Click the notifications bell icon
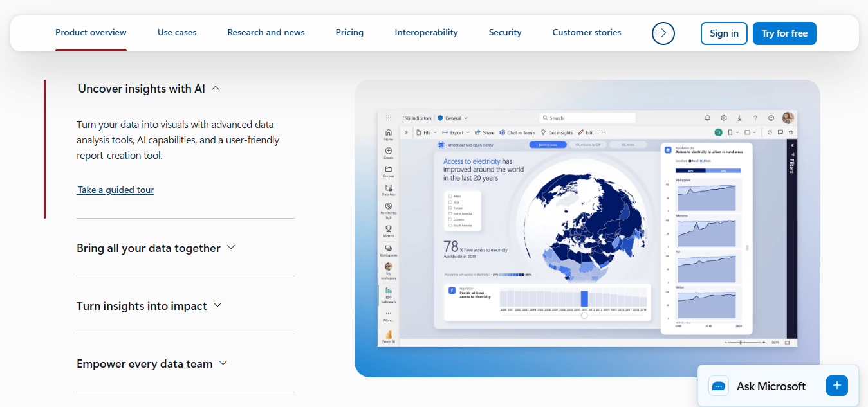 [x=707, y=118]
